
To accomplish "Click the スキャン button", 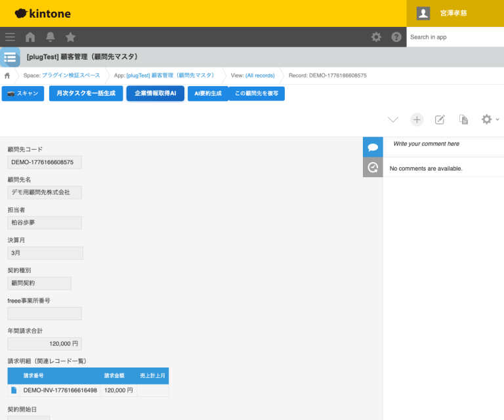I will (x=23, y=94).
